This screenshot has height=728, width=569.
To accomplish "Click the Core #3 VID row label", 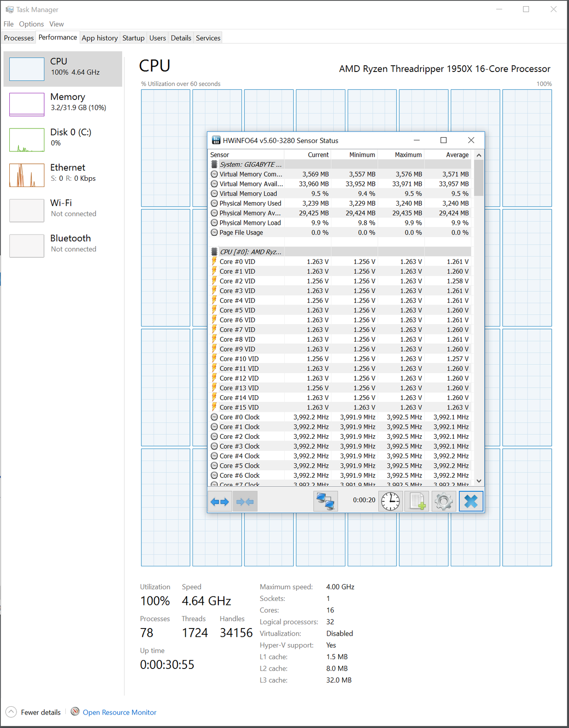I will (237, 291).
